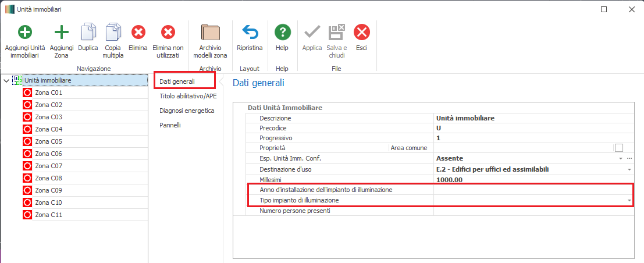Click Elimina non utilizzati icon
644x263 pixels.
coord(168,32)
